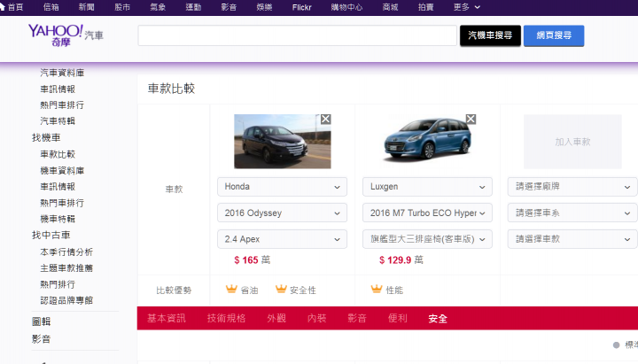Viewport: 638px width, 364px height.
Task: Open 股市 in the top navigation
Action: click(x=122, y=7)
